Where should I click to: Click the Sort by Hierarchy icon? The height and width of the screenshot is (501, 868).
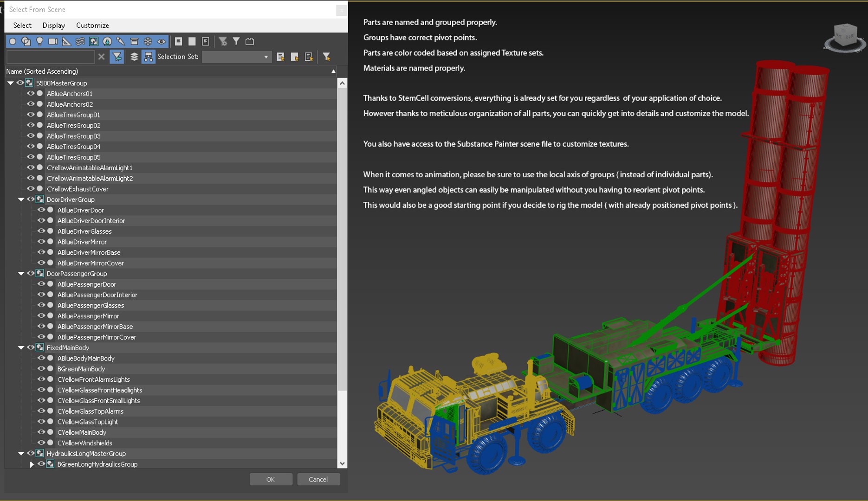pos(148,57)
